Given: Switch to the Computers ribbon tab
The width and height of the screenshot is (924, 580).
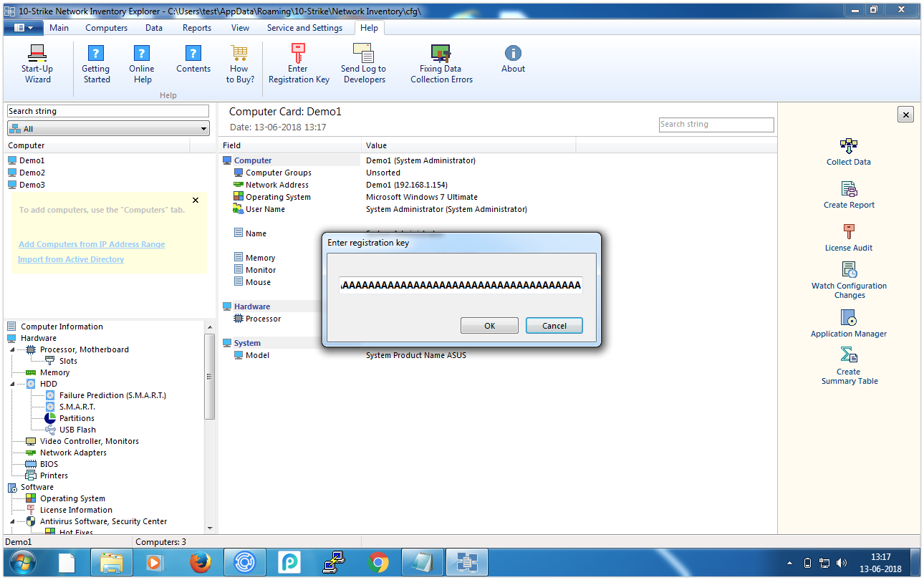Looking at the screenshot, I should (106, 28).
